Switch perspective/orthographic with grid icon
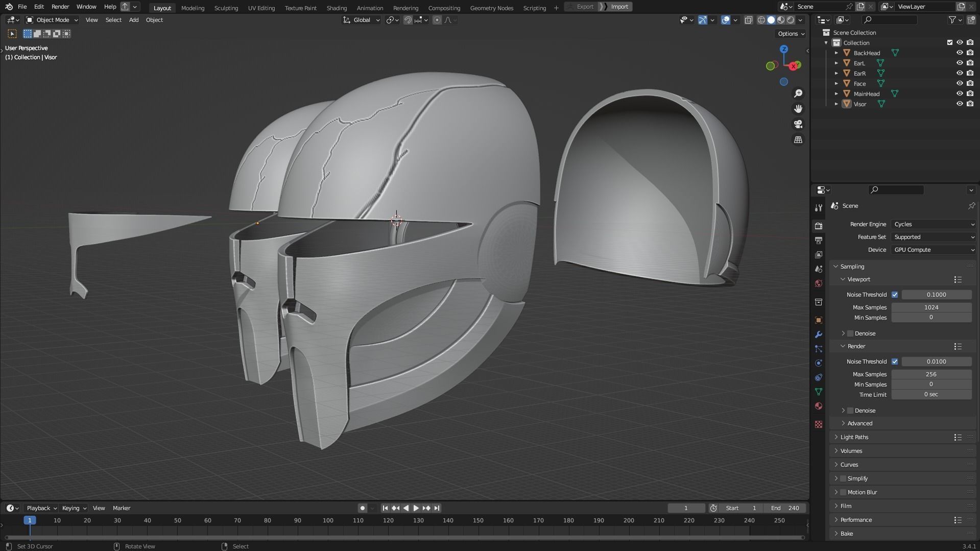Viewport: 980px width, 551px height. 798,139
